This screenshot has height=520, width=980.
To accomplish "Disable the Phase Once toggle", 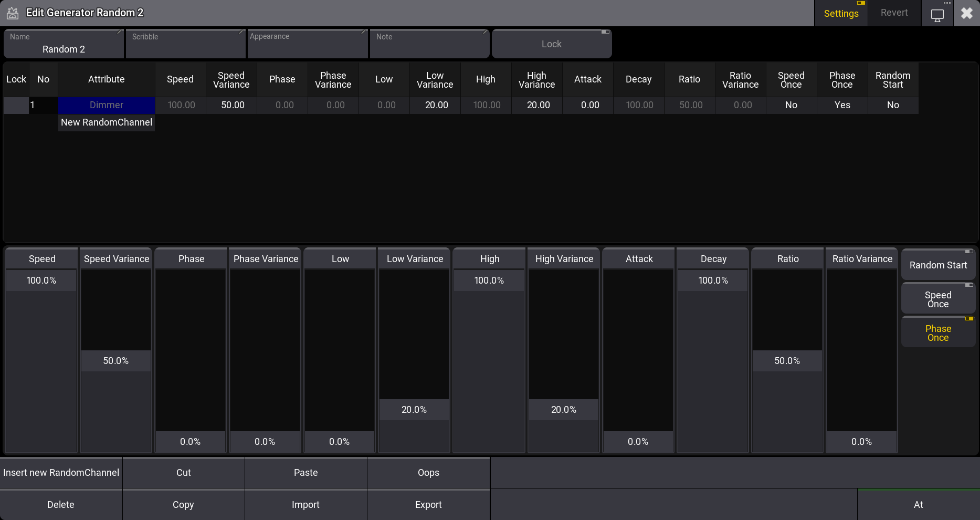I will pyautogui.click(x=938, y=332).
